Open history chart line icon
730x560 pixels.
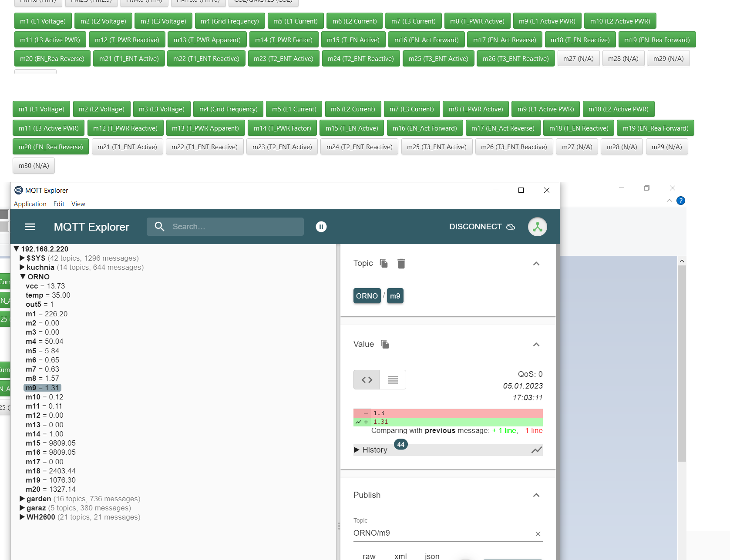coord(536,450)
